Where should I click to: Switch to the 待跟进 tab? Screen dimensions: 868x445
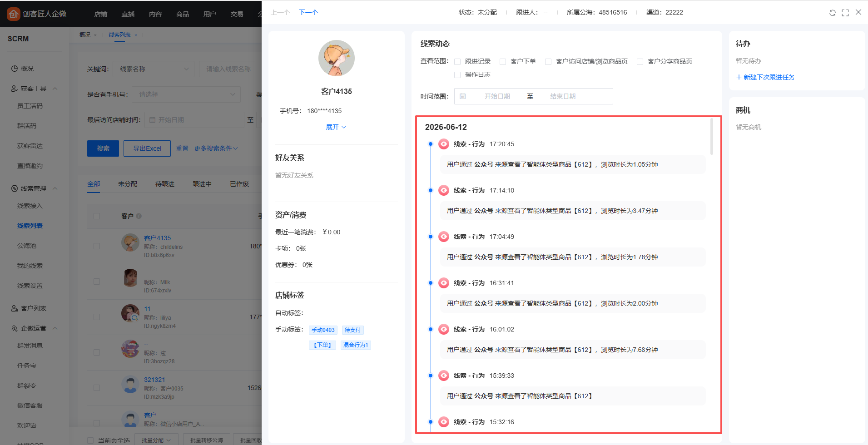click(165, 184)
